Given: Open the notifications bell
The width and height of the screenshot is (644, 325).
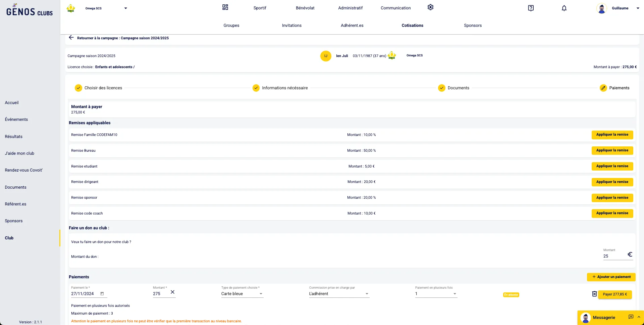Looking at the screenshot, I should 564,8.
